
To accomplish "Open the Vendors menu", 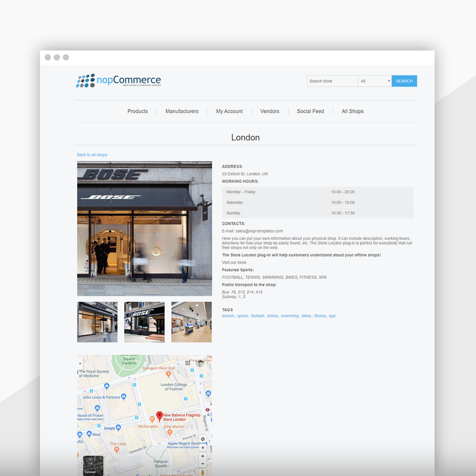I will pyautogui.click(x=269, y=111).
